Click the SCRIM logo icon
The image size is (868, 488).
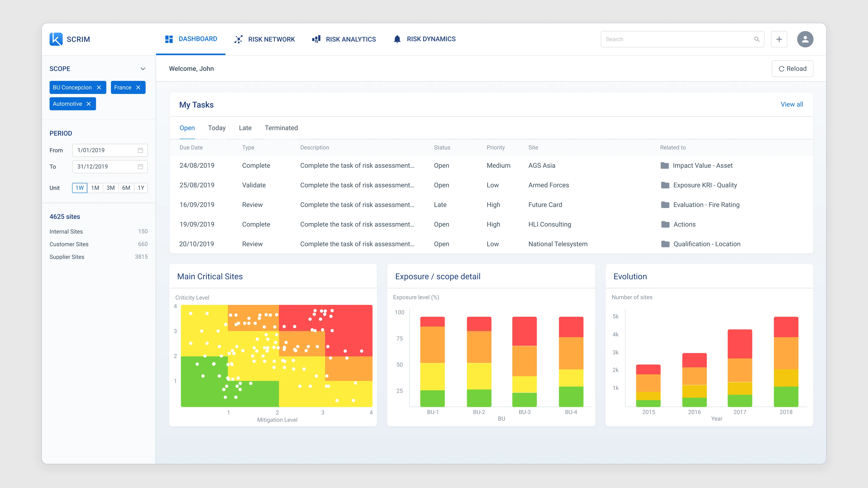click(x=56, y=39)
